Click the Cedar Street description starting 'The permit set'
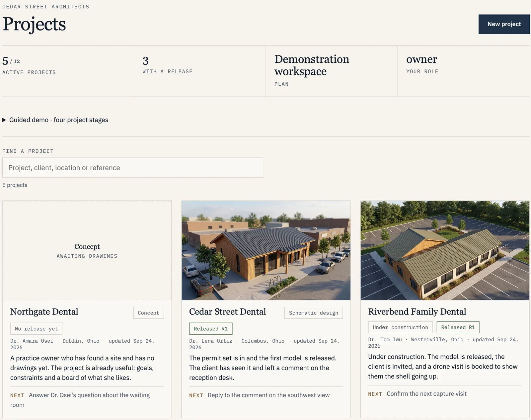The height and width of the screenshot is (420, 531). pyautogui.click(x=263, y=368)
